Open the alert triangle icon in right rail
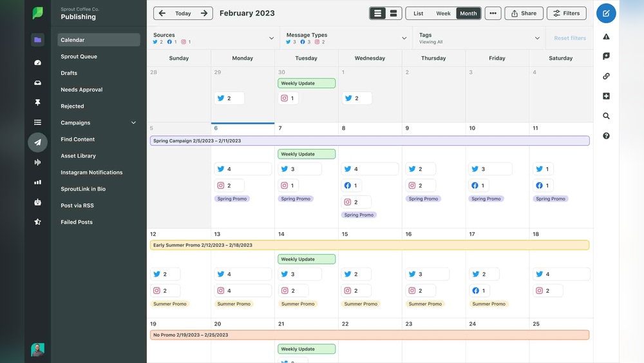This screenshot has width=644, height=363. pyautogui.click(x=606, y=37)
